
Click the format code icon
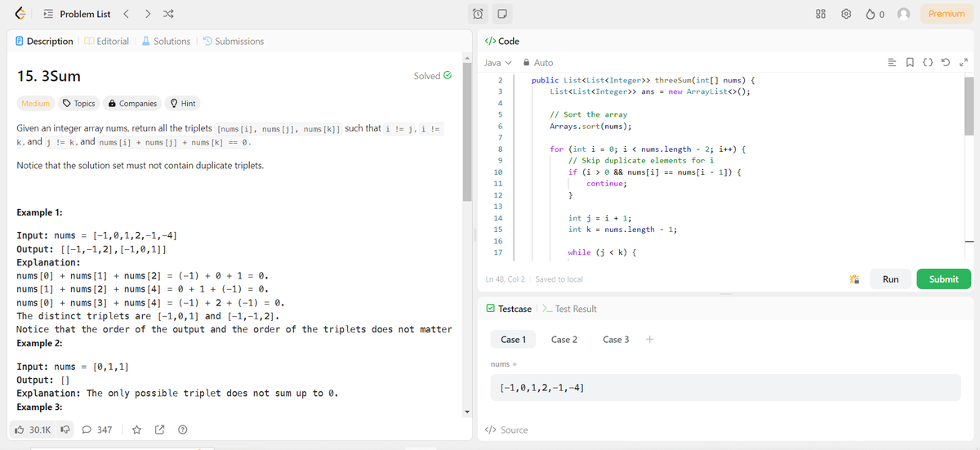point(890,63)
